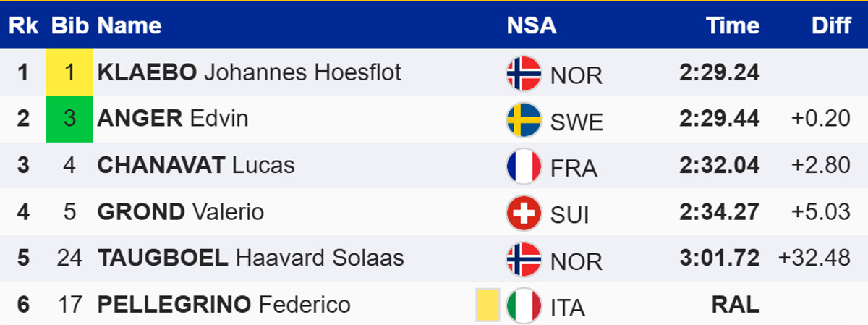Click Norway flag icon beside Taugboel
This screenshot has width=868, height=325.
(524, 258)
